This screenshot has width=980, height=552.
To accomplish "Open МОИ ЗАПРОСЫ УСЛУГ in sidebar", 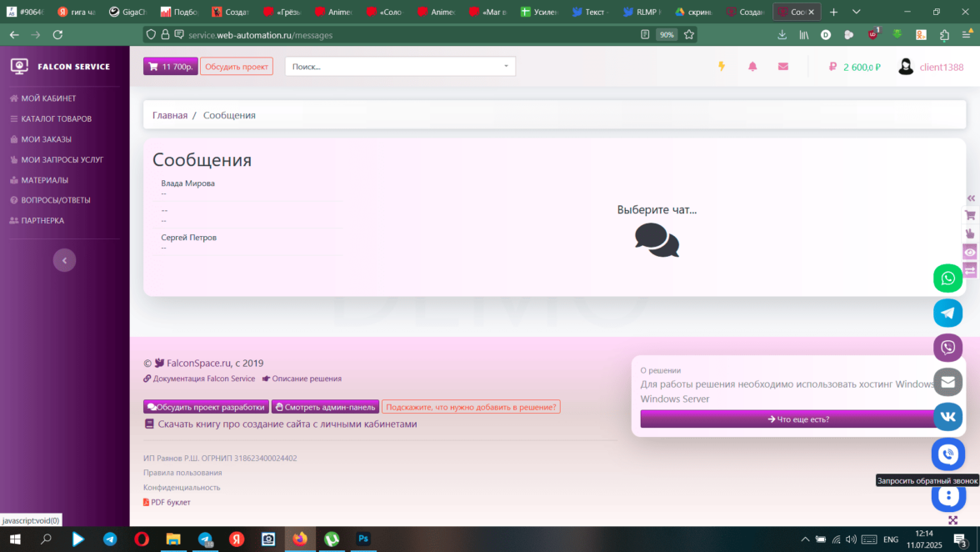I will tap(57, 159).
